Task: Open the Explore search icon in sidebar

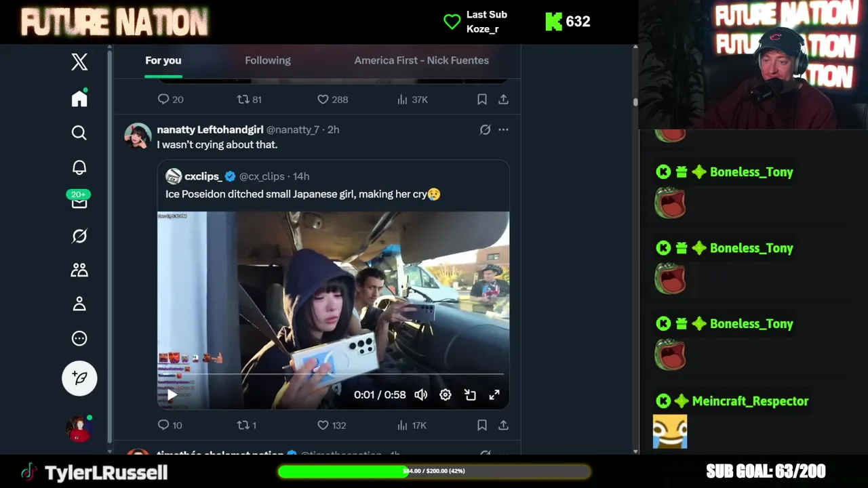Action: coord(79,133)
